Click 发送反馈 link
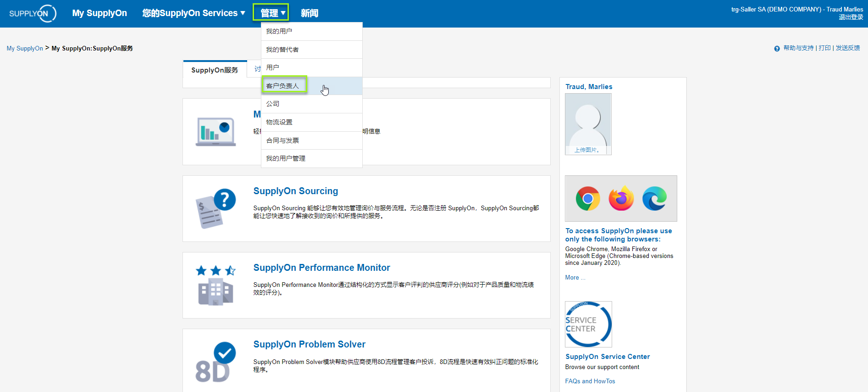Viewport: 868px width, 392px height. click(x=847, y=48)
